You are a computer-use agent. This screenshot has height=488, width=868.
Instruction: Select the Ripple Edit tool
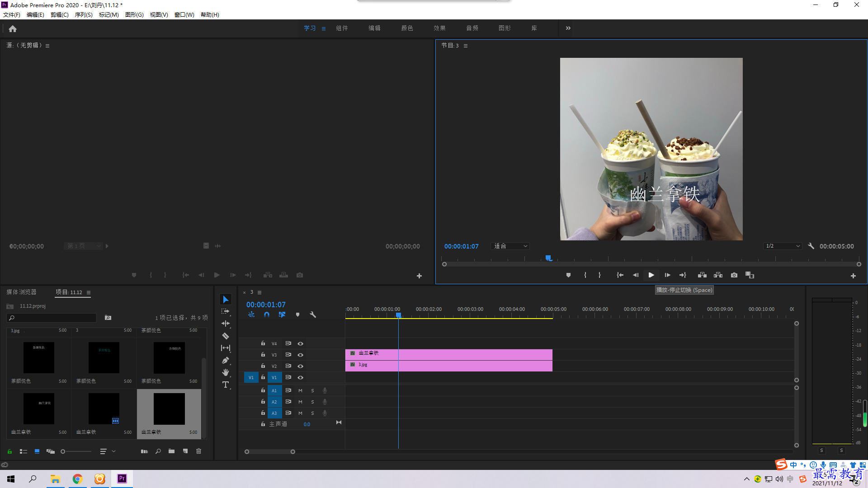point(226,324)
